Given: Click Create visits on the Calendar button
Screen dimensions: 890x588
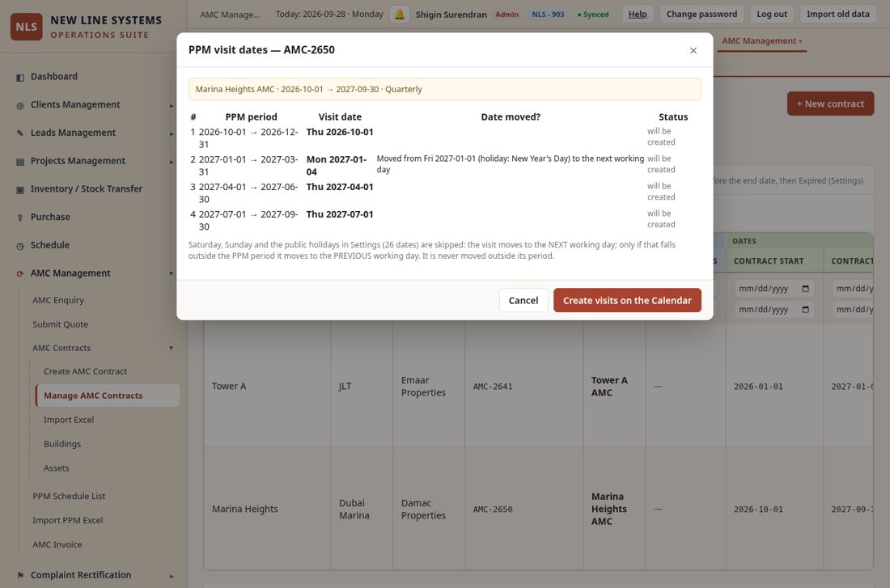Looking at the screenshot, I should click(627, 300).
